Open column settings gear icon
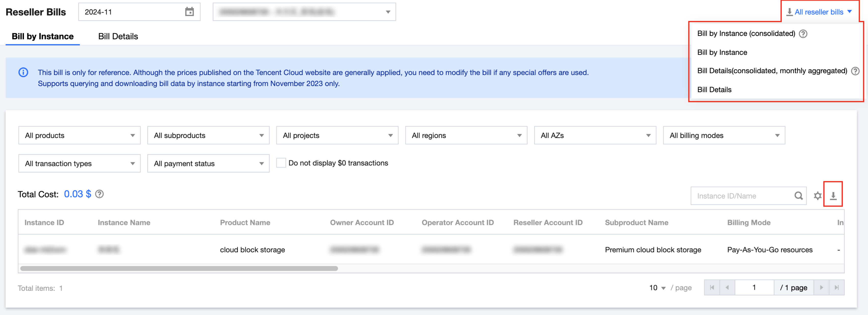 [x=817, y=196]
